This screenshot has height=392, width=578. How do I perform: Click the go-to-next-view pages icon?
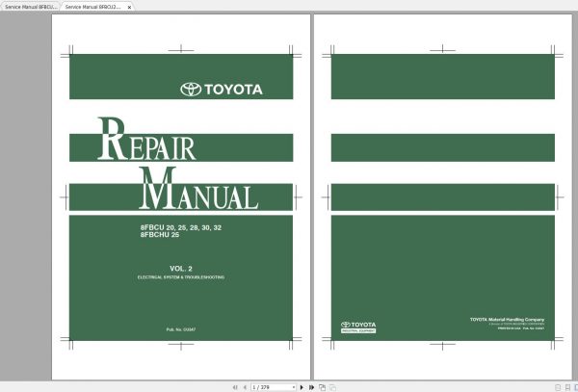(322, 387)
